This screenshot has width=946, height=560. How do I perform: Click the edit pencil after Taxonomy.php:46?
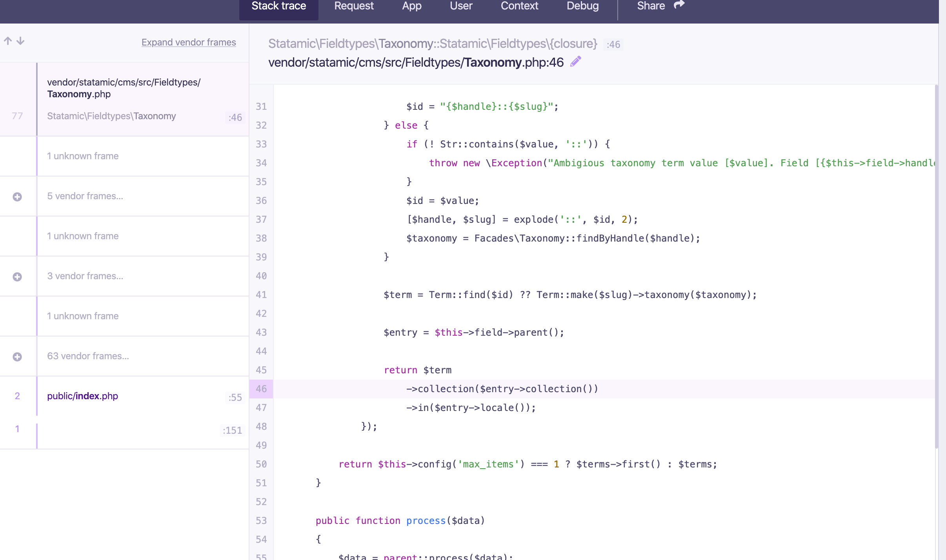[575, 61]
